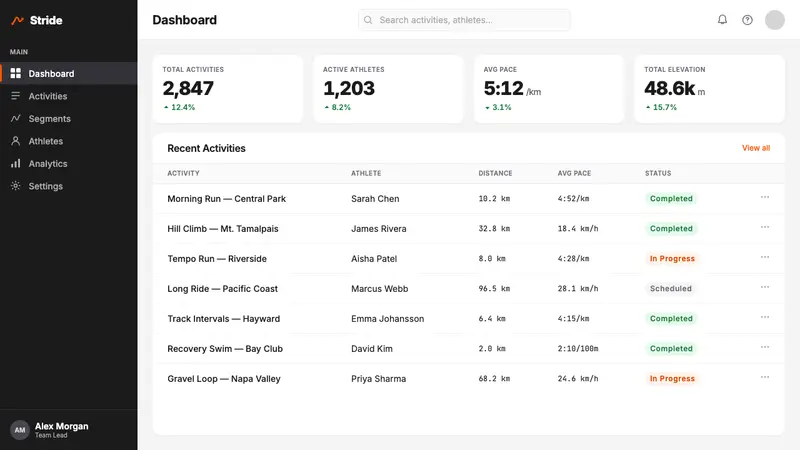The image size is (800, 450).
Task: Click the ACTIVITY column header
Action: [183, 173]
